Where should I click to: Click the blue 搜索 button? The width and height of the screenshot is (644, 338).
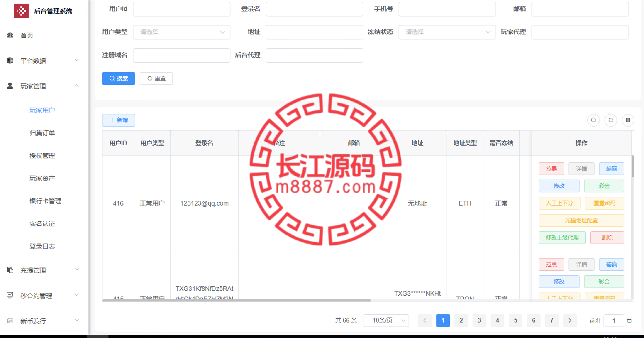click(119, 78)
